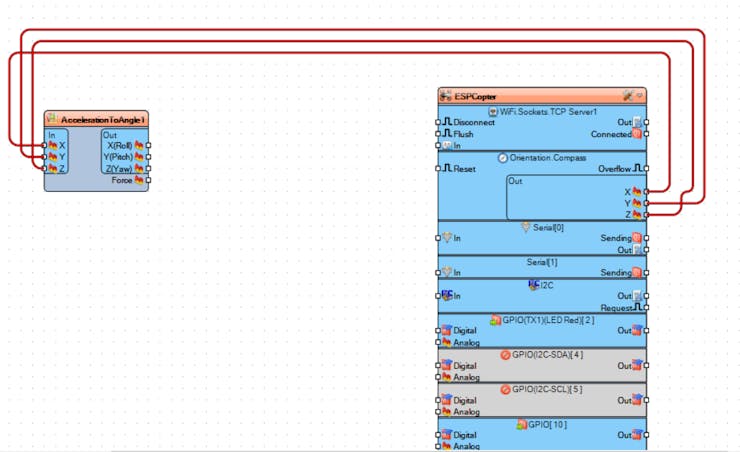
Task: Select the GPIO LED Red Digital input pin
Action: pyautogui.click(x=438, y=331)
